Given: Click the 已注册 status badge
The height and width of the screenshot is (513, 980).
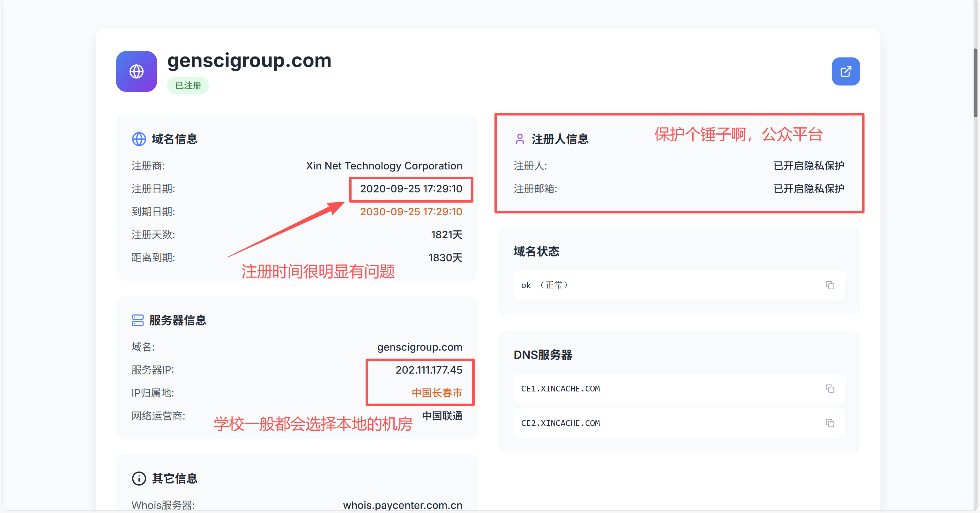Looking at the screenshot, I should click(x=188, y=85).
